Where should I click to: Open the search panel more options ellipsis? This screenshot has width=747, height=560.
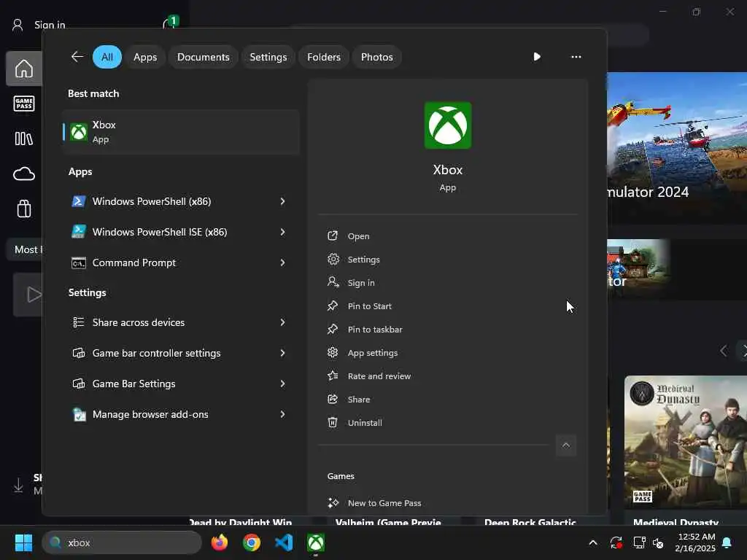coord(576,57)
